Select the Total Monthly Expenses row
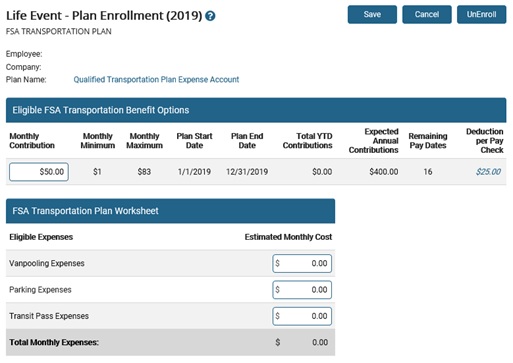The width and height of the screenshot is (513, 363). tap(170, 342)
